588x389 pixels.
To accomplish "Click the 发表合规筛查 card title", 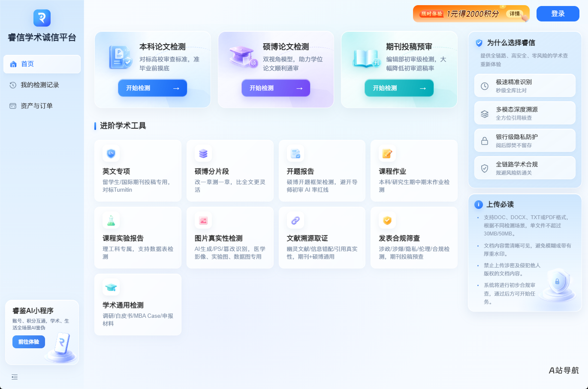I will click(399, 238).
